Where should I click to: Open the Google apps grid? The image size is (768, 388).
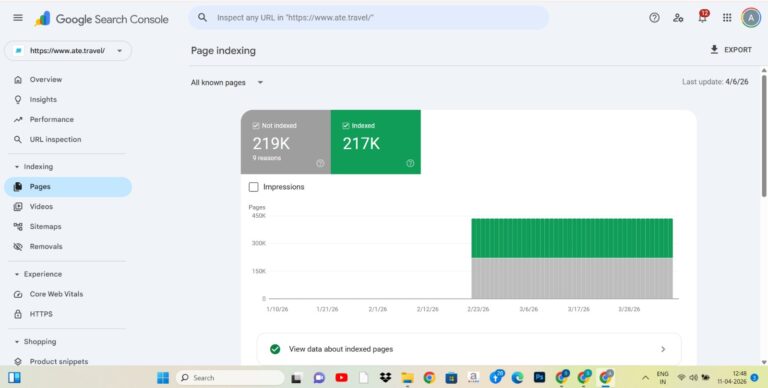[x=727, y=18]
